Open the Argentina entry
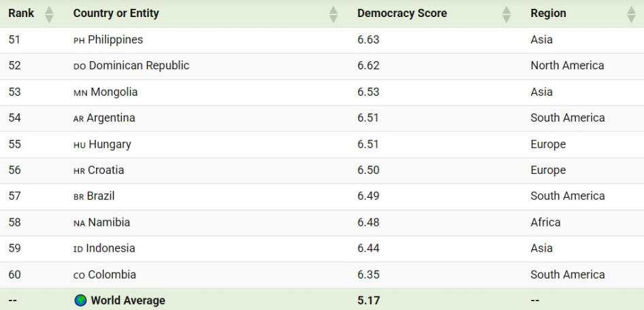 tap(111, 118)
